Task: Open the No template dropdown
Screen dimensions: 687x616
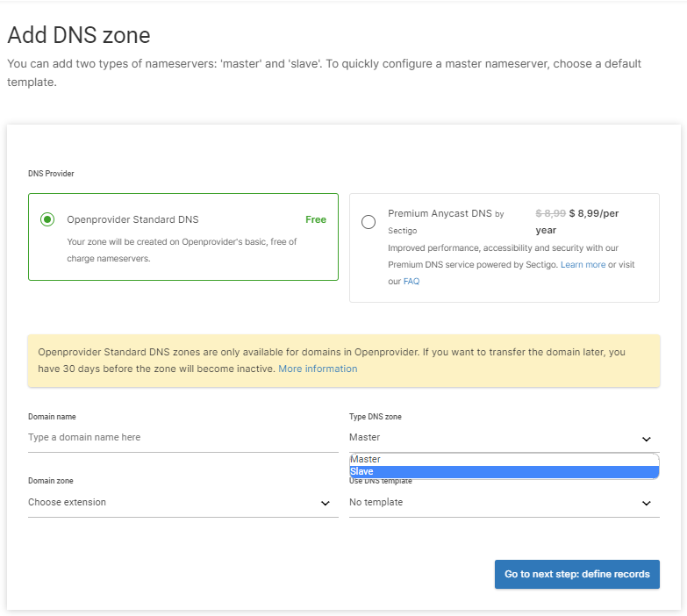Action: 504,503
